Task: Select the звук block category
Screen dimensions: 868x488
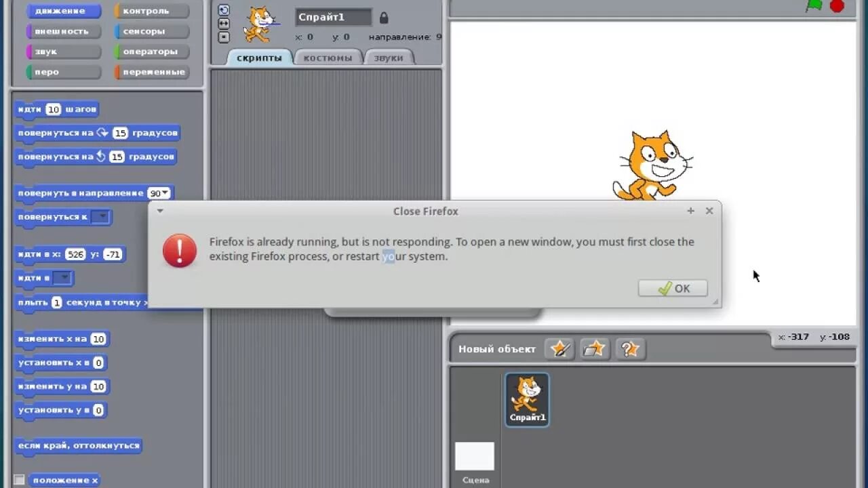Action: [63, 52]
